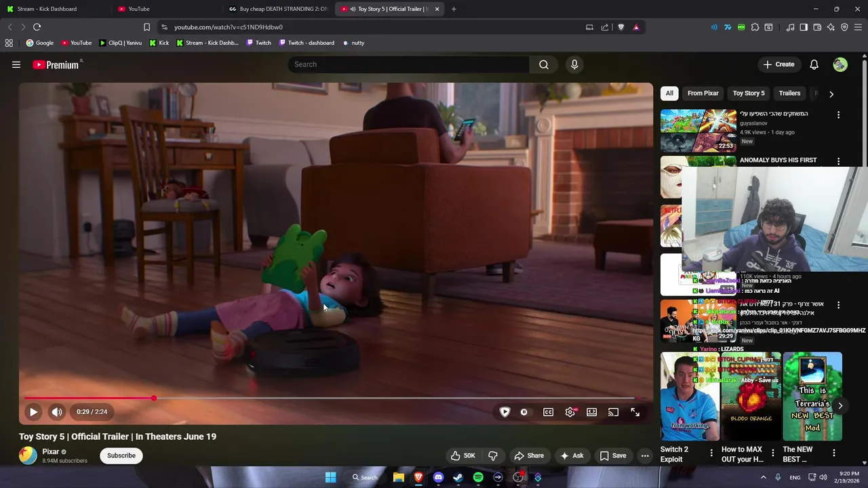This screenshot has height=488, width=868.
Task: Toggle closed captions (CC) on the video
Action: pyautogui.click(x=548, y=412)
